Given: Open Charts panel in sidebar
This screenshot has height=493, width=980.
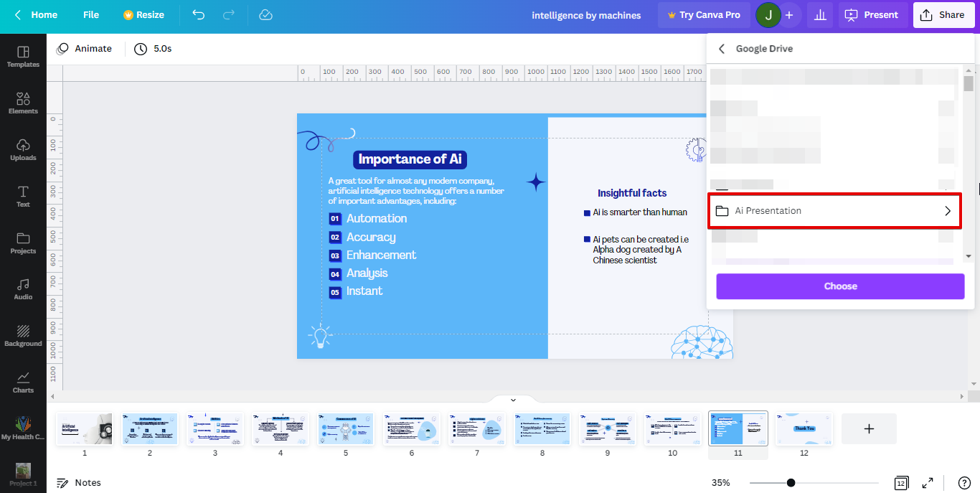Looking at the screenshot, I should [x=23, y=382].
